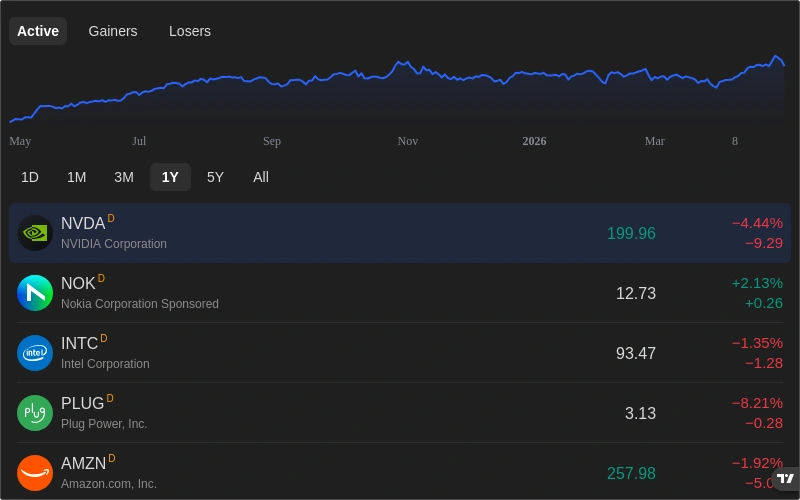Click the Sep label on chart axis
The width and height of the screenshot is (800, 500).
click(271, 141)
